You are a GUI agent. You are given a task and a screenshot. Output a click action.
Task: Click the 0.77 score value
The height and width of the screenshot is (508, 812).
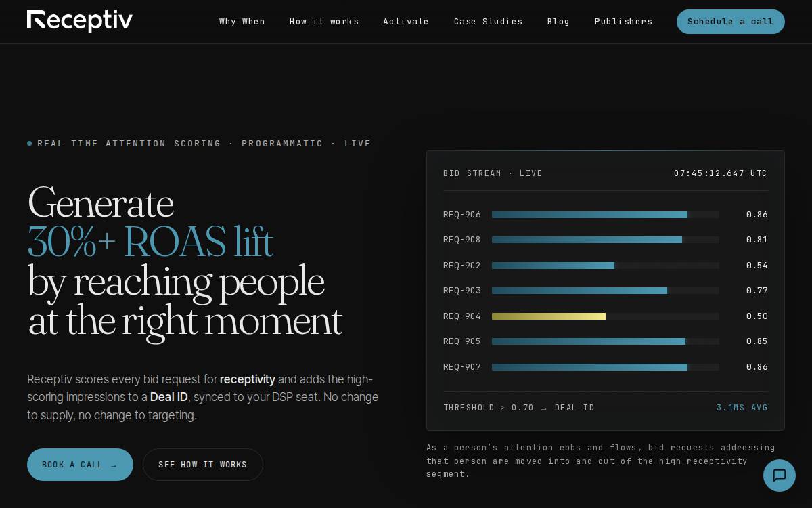pos(757,291)
